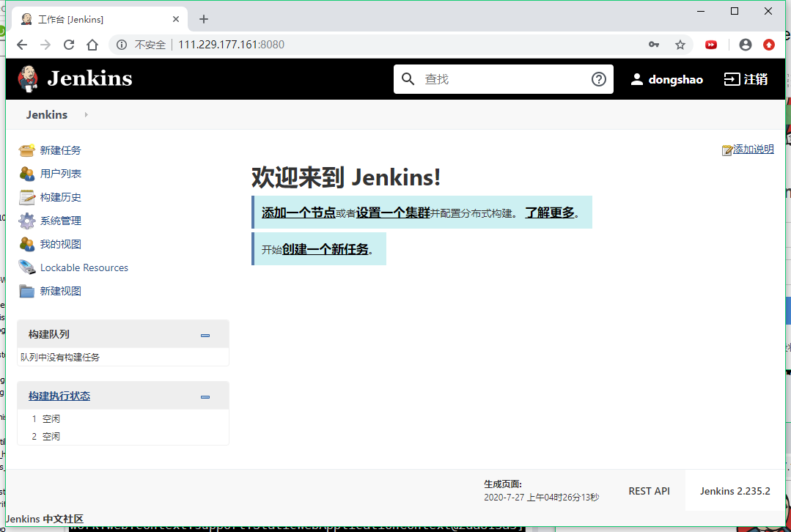Screen dimensions: 791x532
Task: Click the REST API footer link
Action: (x=650, y=491)
